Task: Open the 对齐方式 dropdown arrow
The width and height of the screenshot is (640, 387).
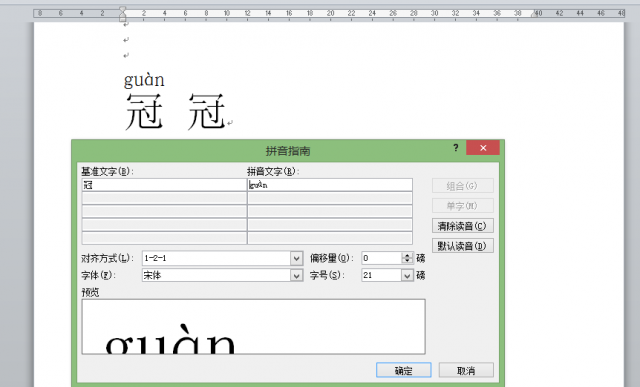Action: (297, 258)
